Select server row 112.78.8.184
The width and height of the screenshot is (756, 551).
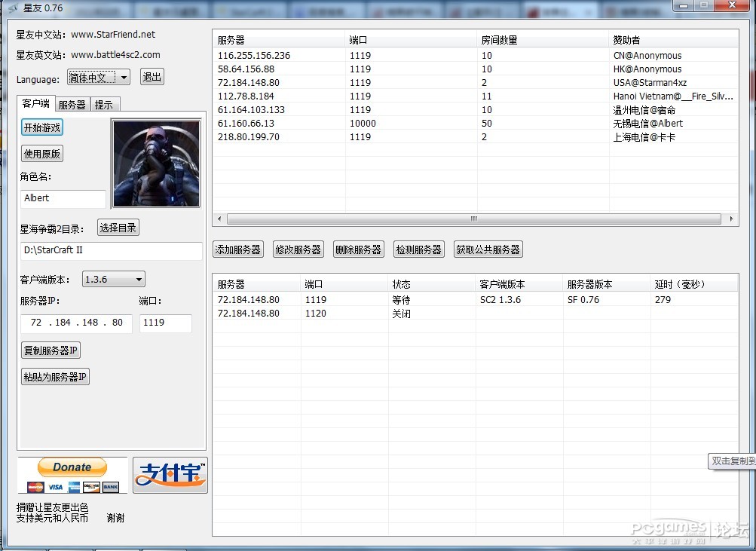pos(476,96)
